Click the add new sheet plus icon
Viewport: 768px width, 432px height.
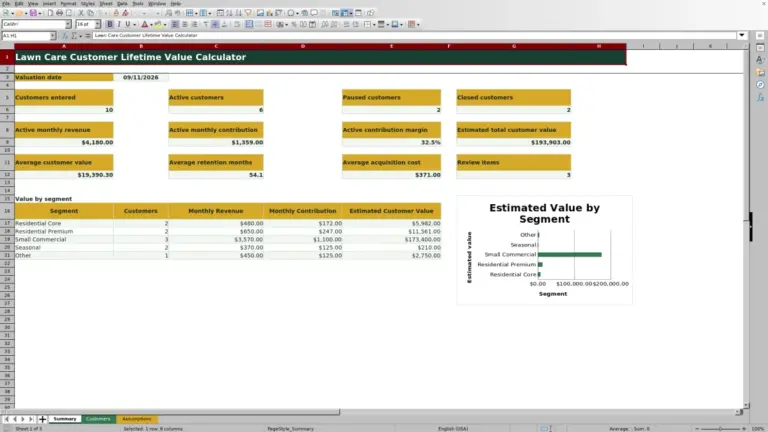tap(42, 419)
